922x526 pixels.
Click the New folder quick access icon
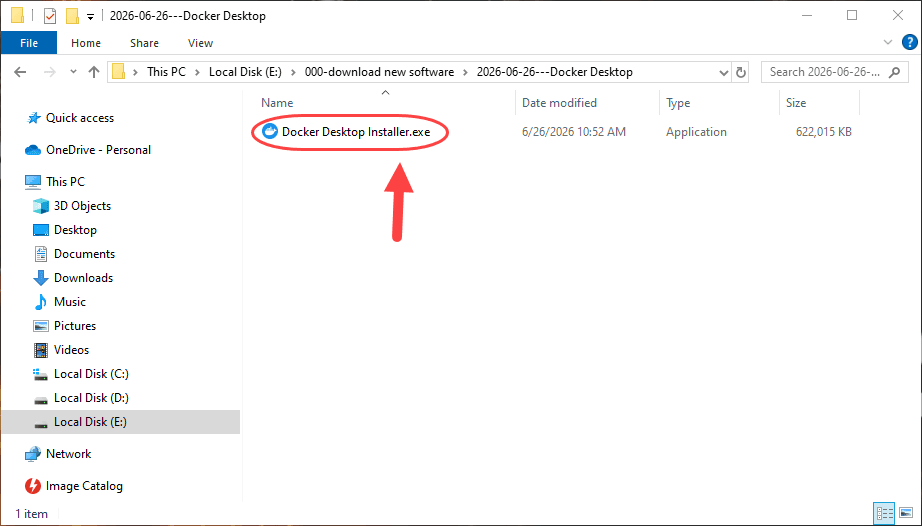[x=72, y=15]
